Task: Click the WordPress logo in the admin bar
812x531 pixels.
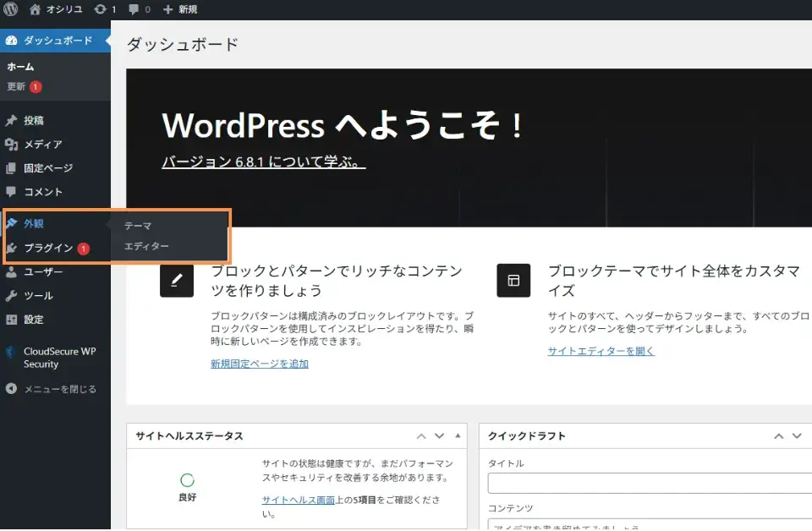Action: point(10,8)
